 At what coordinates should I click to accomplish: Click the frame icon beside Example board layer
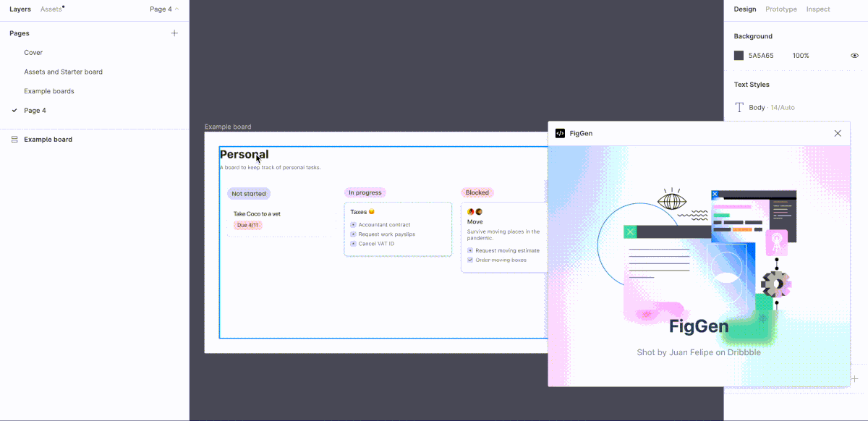click(x=14, y=139)
